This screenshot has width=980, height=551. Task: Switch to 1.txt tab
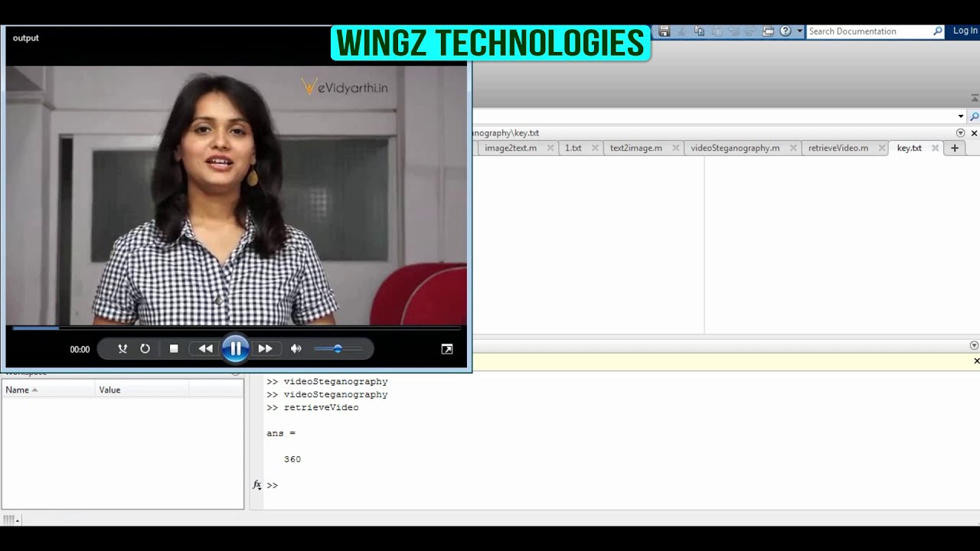[x=573, y=148]
